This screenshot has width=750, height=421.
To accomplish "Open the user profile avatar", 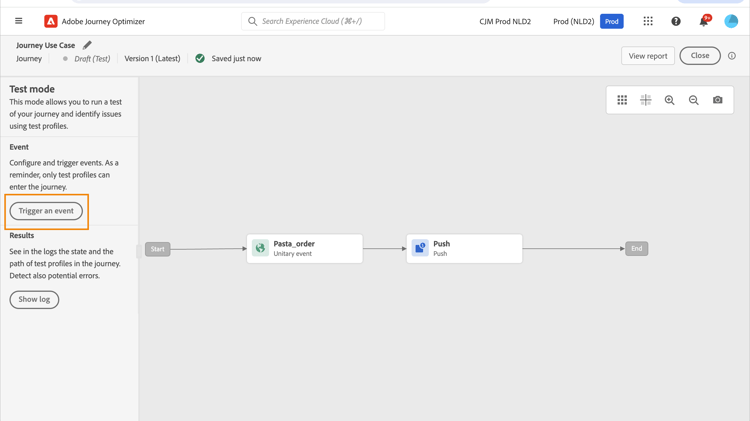I will (x=731, y=21).
